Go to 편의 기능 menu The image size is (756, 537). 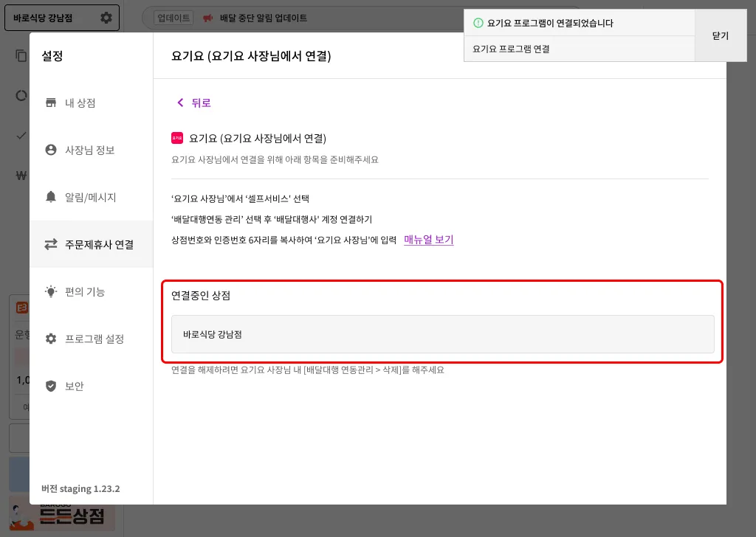coord(92,291)
